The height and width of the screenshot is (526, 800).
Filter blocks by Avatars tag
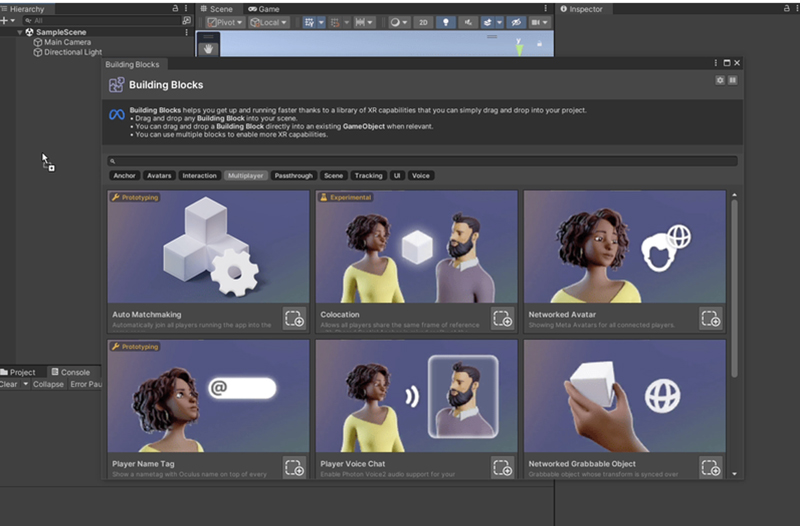(159, 176)
